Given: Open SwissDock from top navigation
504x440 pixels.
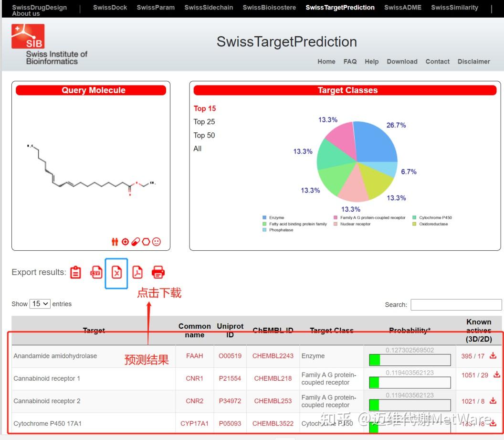Looking at the screenshot, I should pyautogui.click(x=110, y=7).
